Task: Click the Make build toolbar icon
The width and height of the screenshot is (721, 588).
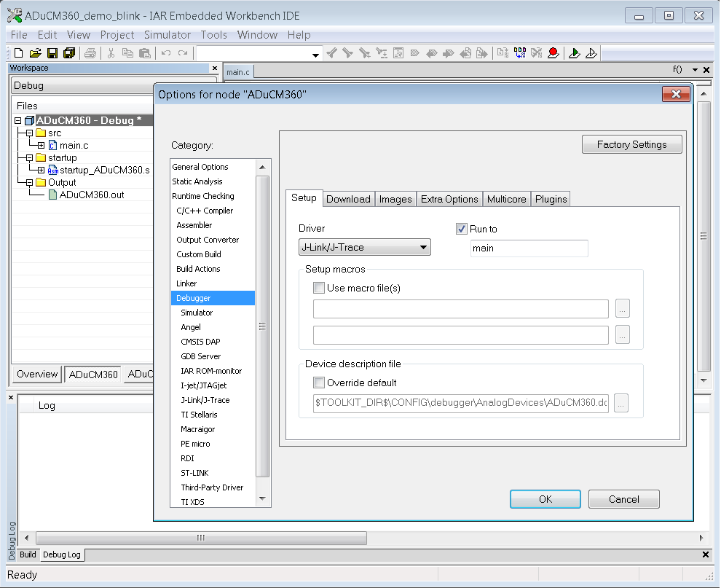Action: [519, 53]
